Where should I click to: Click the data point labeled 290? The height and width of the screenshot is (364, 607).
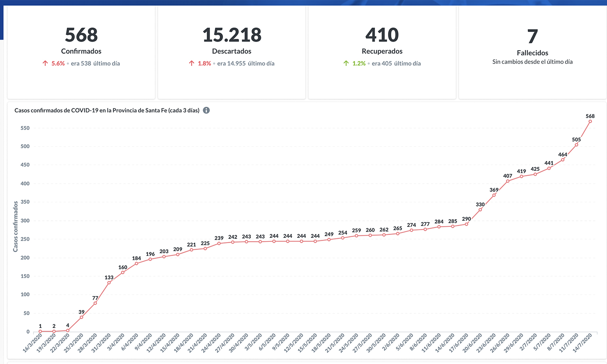click(467, 224)
